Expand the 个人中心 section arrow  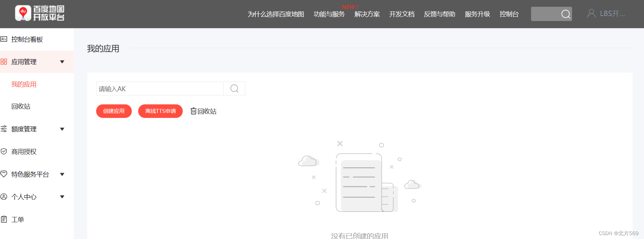click(62, 197)
